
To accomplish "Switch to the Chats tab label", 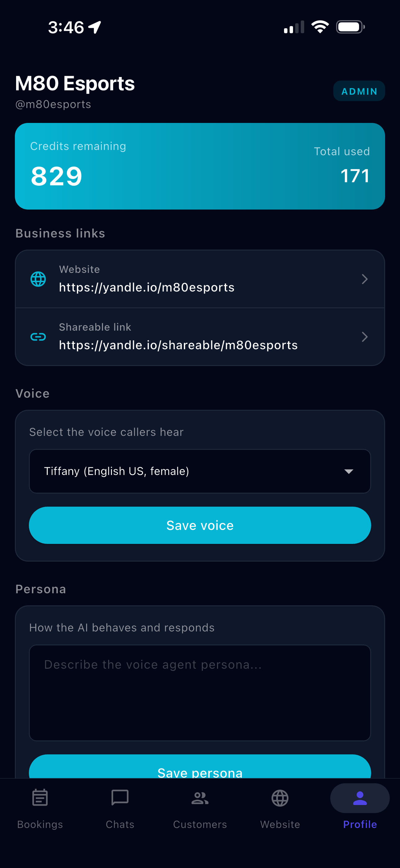I will pyautogui.click(x=120, y=824).
